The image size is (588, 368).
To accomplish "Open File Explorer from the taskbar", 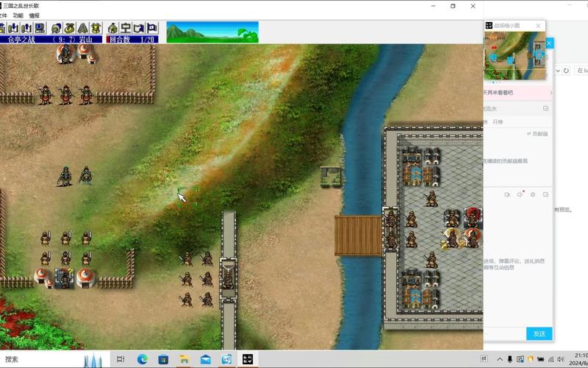I will pyautogui.click(x=184, y=359).
